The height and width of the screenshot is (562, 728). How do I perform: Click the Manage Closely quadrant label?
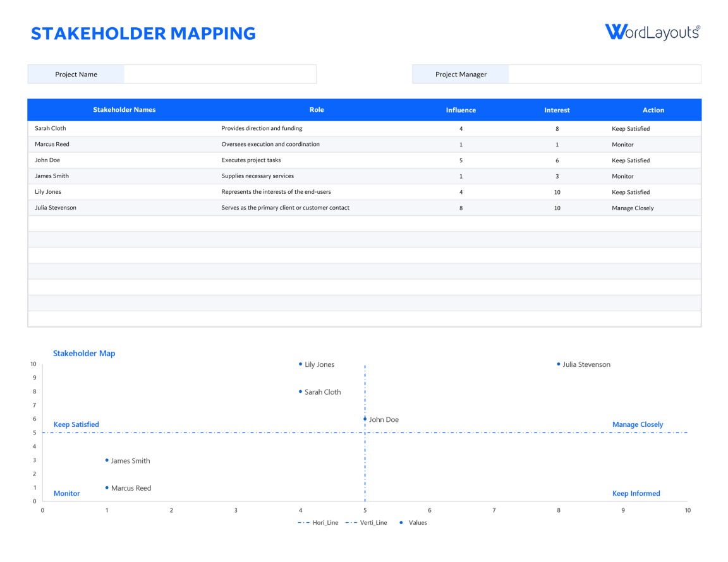638,424
